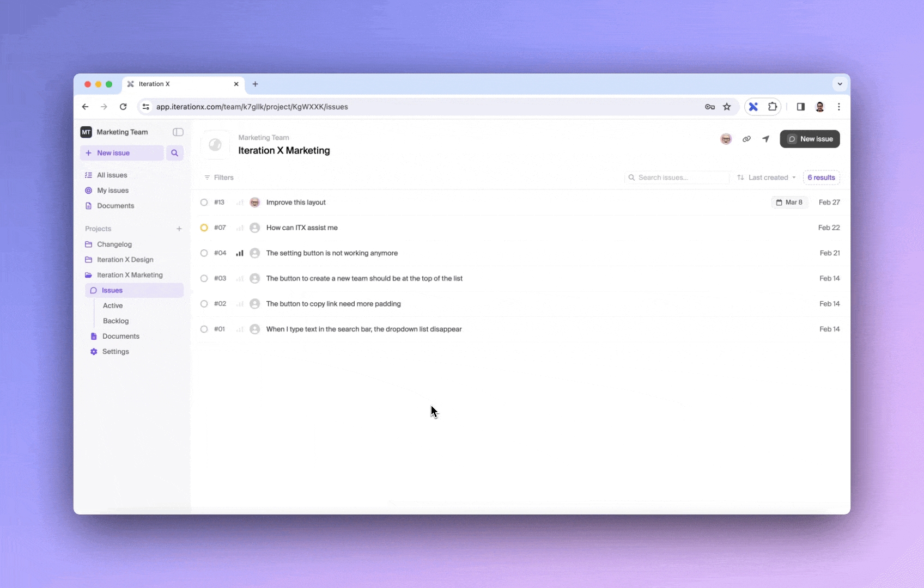Open the Backlog view in the sidebar
924x588 pixels.
pos(115,321)
